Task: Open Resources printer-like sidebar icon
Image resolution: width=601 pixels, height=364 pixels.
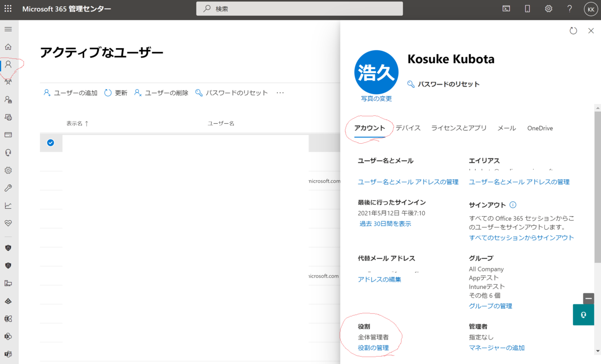Action: [x=8, y=117]
